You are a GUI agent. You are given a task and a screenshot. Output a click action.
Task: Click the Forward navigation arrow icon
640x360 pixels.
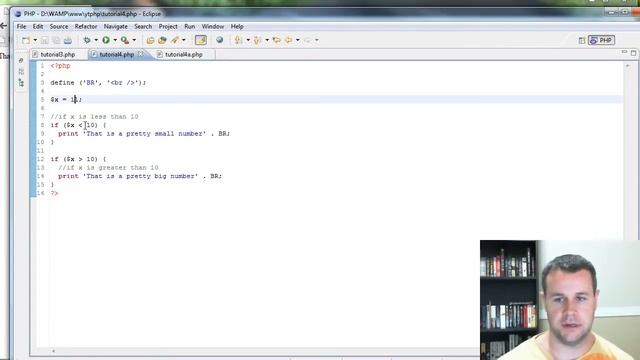[307, 40]
